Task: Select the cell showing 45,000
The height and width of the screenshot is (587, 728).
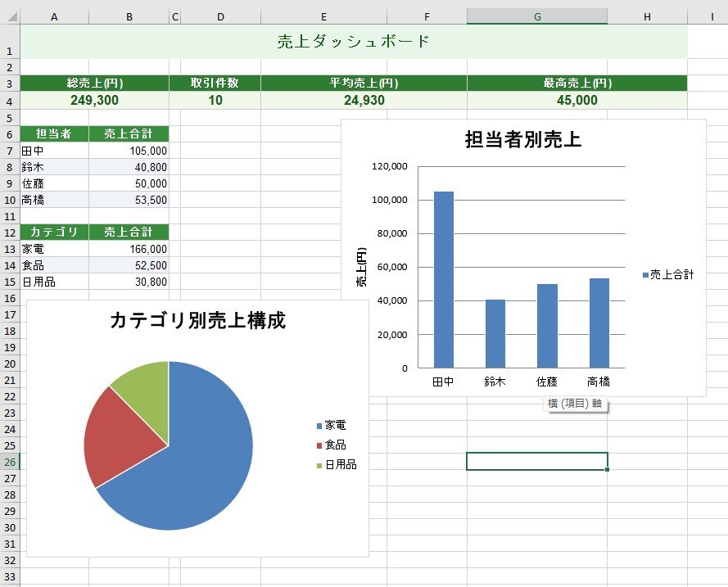Action: tap(577, 100)
